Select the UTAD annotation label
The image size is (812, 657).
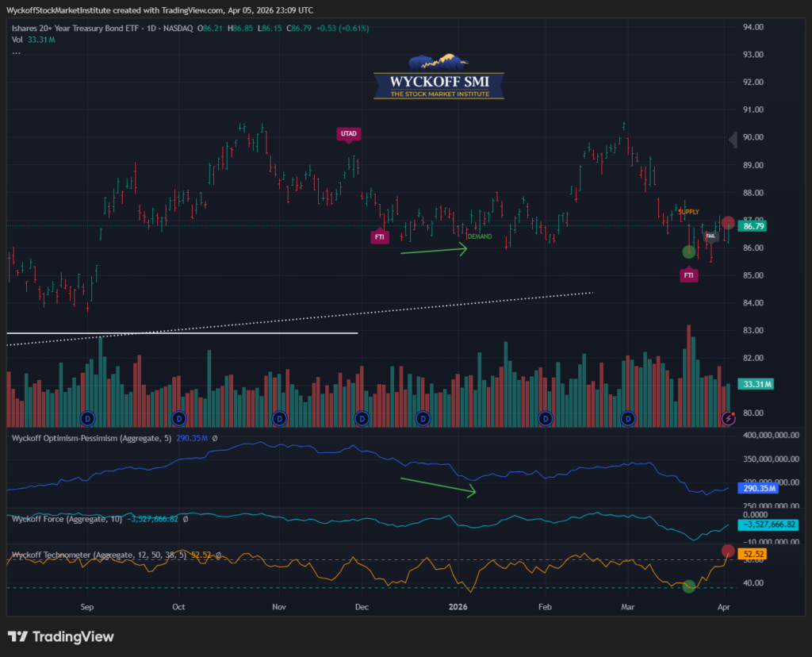348,133
